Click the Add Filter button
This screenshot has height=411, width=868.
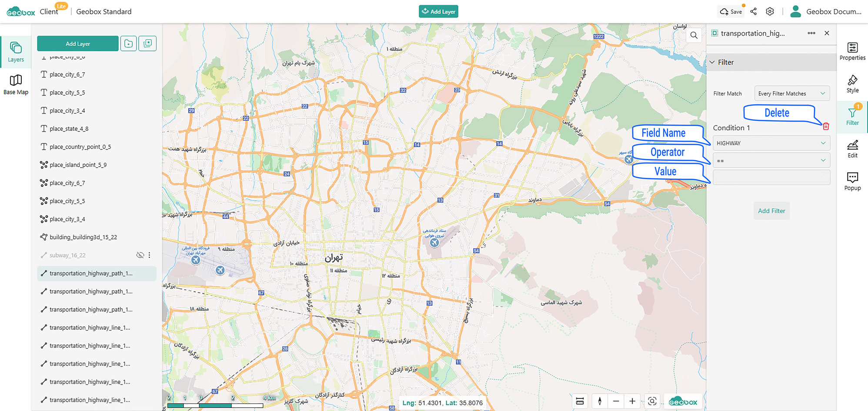pos(771,211)
